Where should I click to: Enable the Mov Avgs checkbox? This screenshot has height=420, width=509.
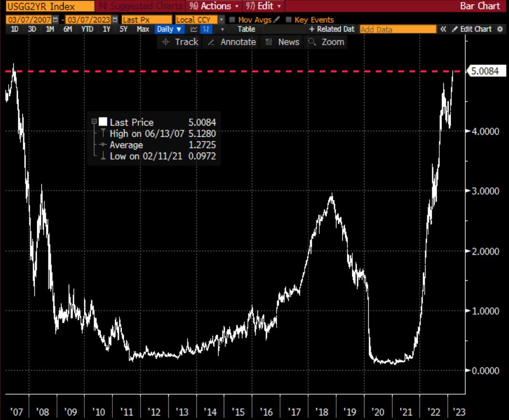click(232, 19)
